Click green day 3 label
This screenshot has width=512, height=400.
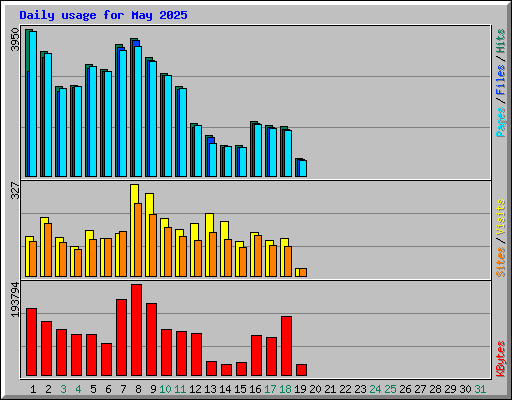(63, 389)
